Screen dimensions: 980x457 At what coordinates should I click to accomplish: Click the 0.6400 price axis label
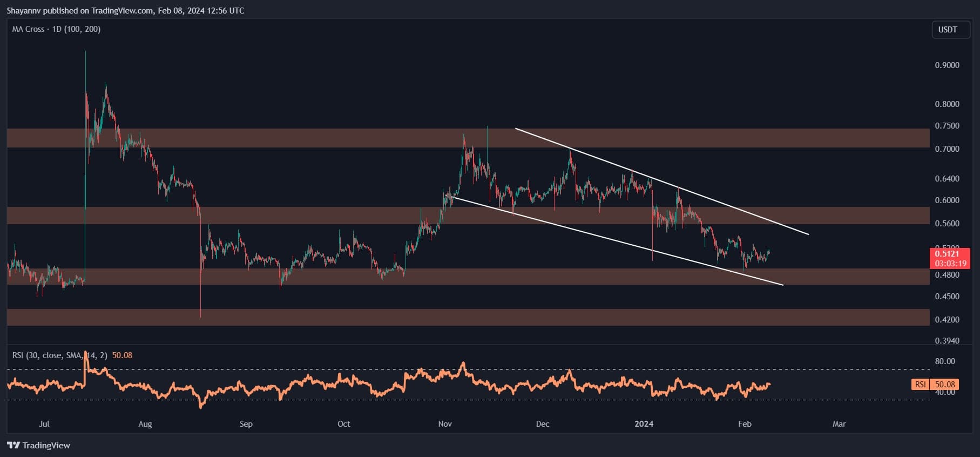click(947, 179)
